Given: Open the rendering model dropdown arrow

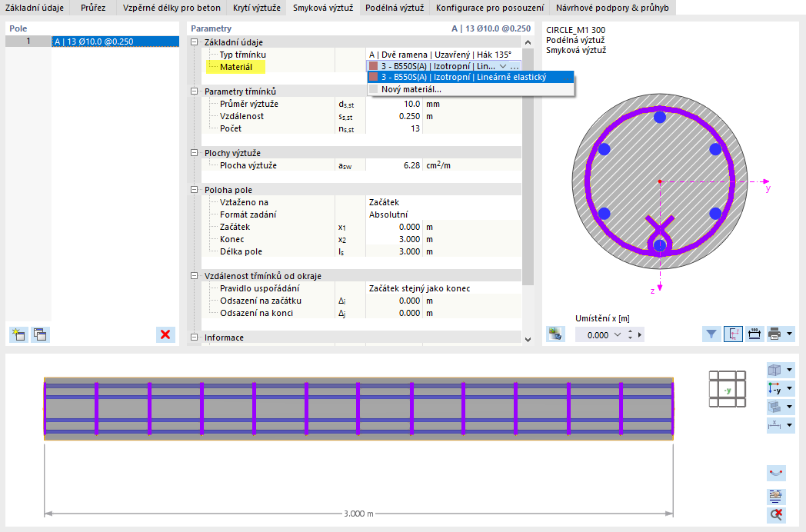Looking at the screenshot, I should (790, 407).
